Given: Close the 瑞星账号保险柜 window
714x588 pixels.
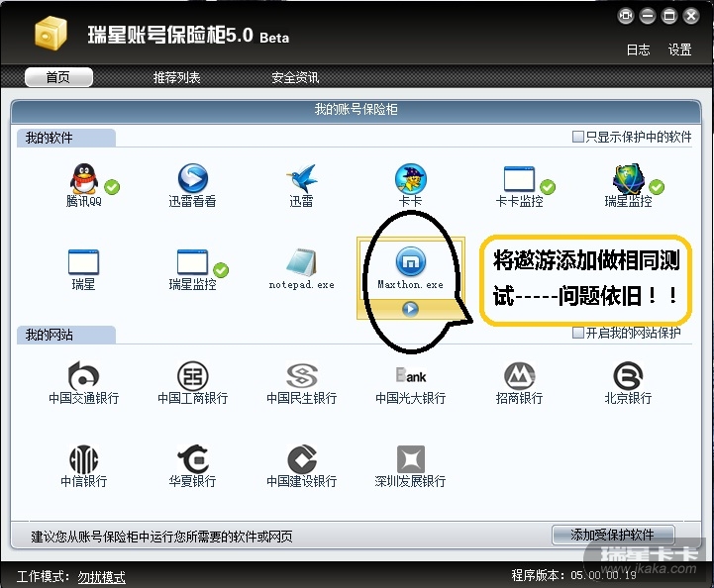Looking at the screenshot, I should coord(691,17).
